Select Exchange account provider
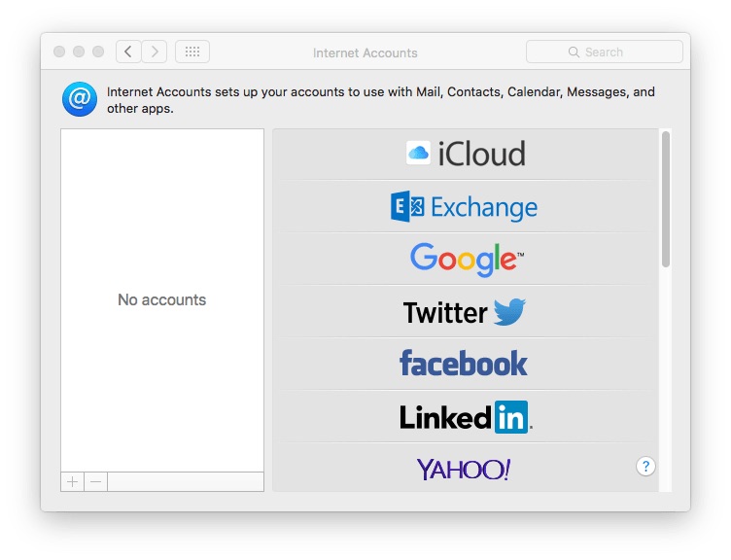The image size is (731, 560). tap(466, 206)
